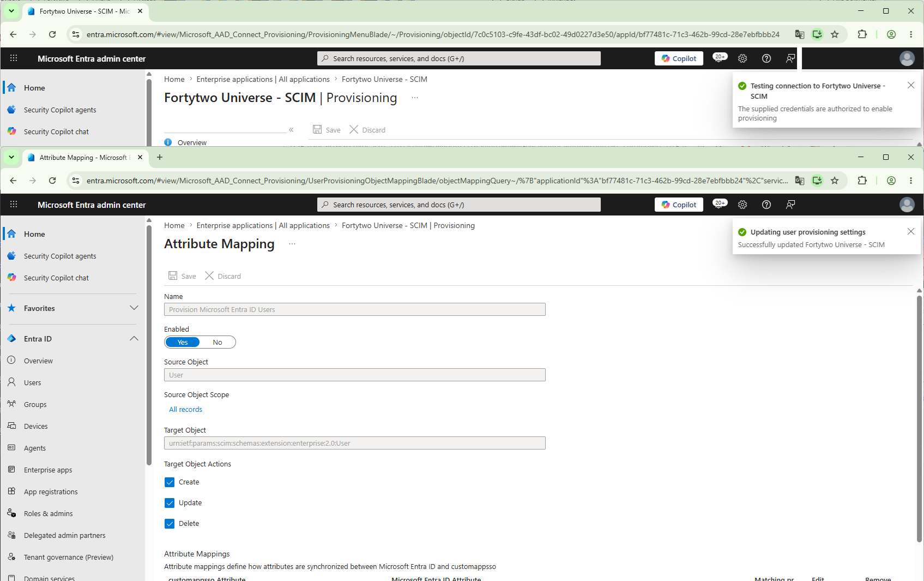Focus the search resources box in Attribute Mapping window
Image resolution: width=924 pixels, height=581 pixels.
[x=459, y=205]
